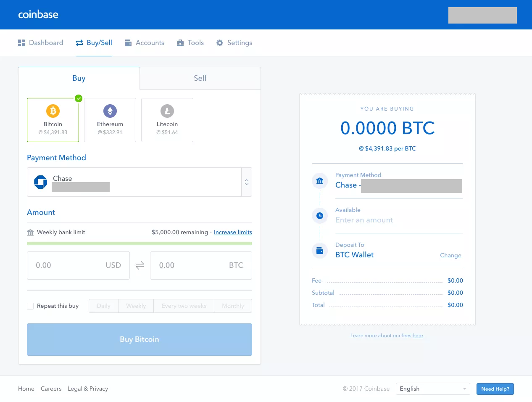Image resolution: width=532 pixels, height=402 pixels.
Task: Click the Buy Bitcoin button
Action: point(140,339)
